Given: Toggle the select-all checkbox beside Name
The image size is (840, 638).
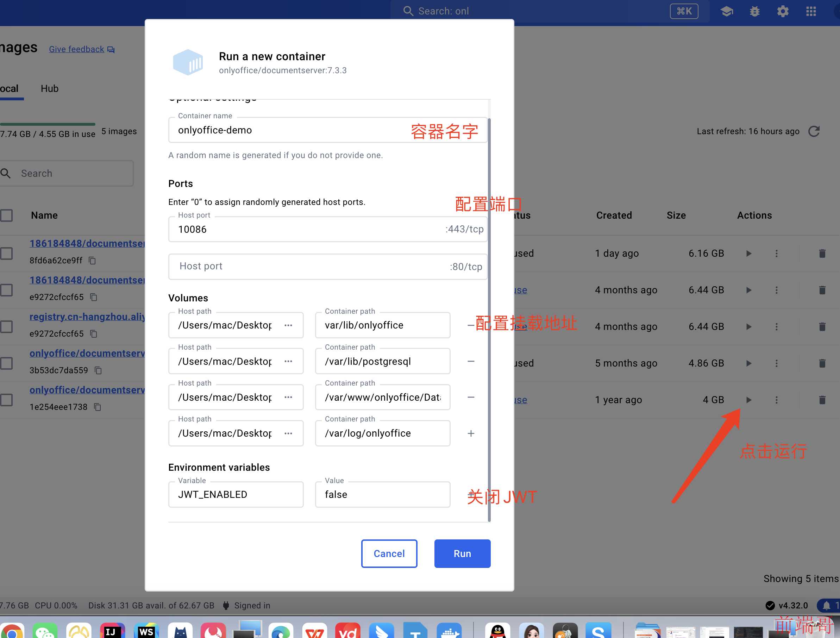Looking at the screenshot, I should (x=6, y=215).
